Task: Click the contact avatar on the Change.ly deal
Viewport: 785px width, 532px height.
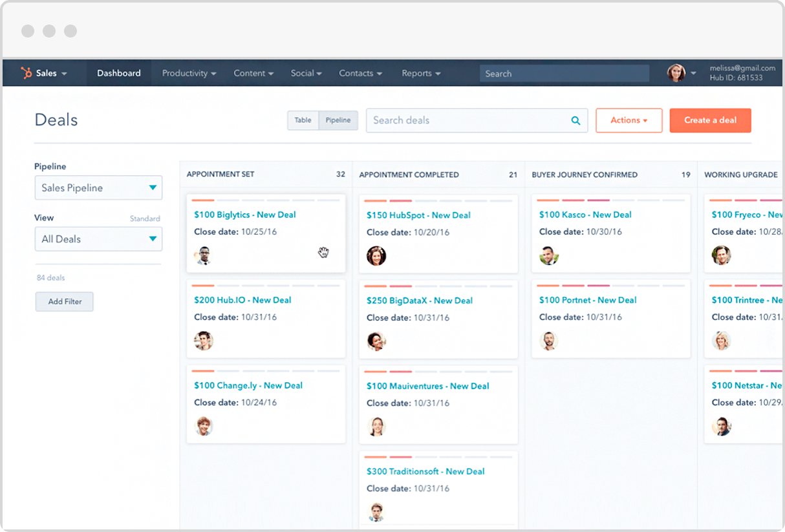Action: 204,426
